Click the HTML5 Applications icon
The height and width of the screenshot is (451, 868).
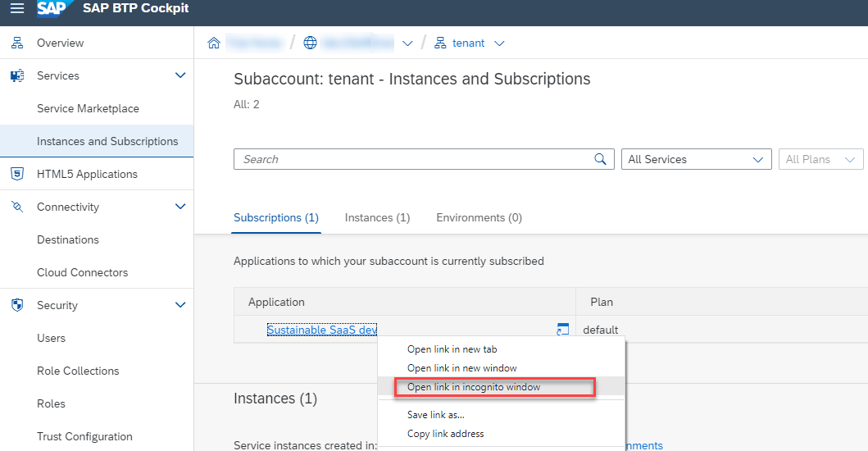[17, 174]
